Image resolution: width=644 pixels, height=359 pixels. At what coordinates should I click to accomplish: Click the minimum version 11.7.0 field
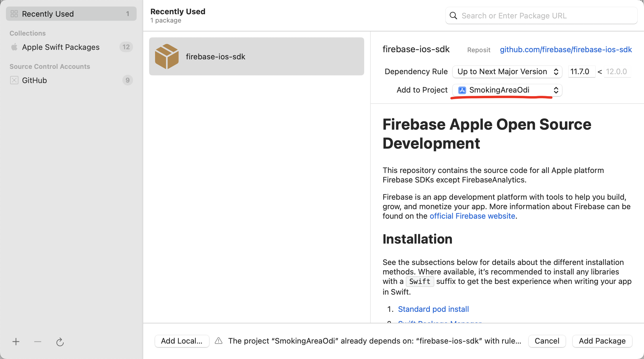click(x=581, y=72)
